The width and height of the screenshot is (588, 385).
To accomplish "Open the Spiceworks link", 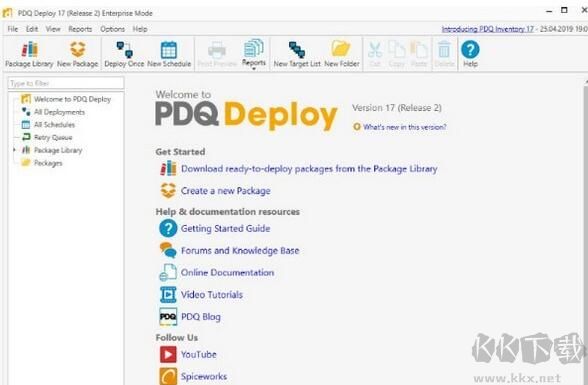I will (x=204, y=376).
